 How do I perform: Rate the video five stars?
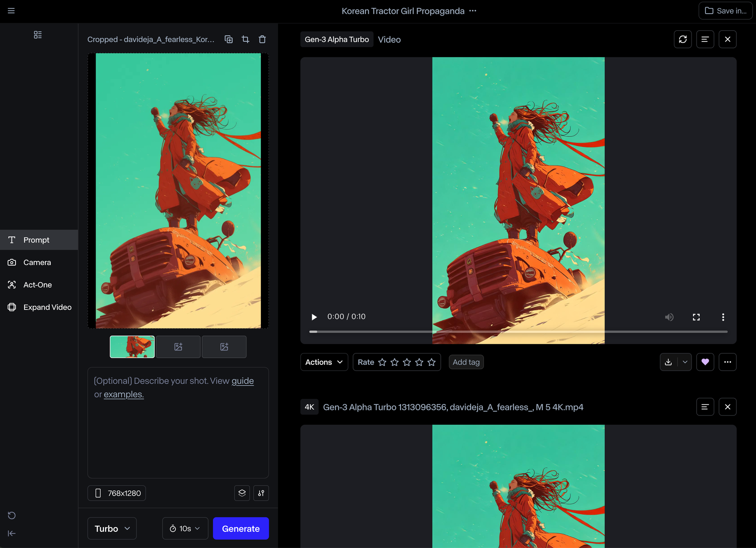[x=431, y=362]
